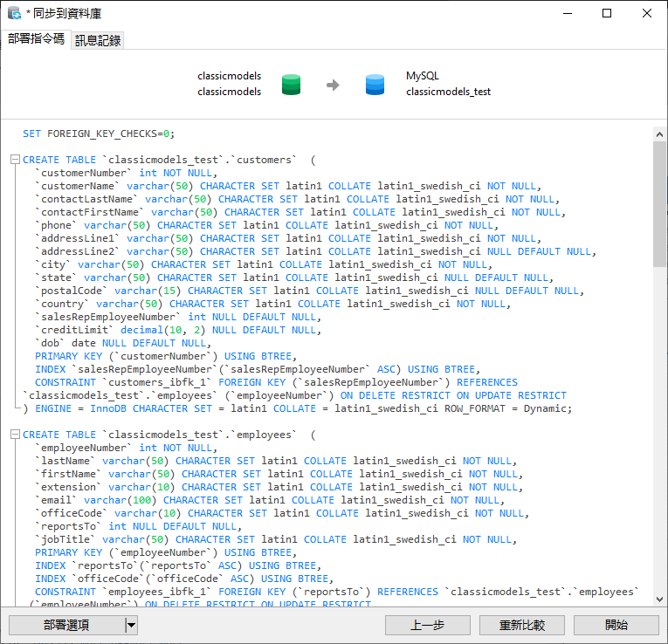Click the contactFirstName column line
Viewport: 668px width, 644px height.
point(300,212)
